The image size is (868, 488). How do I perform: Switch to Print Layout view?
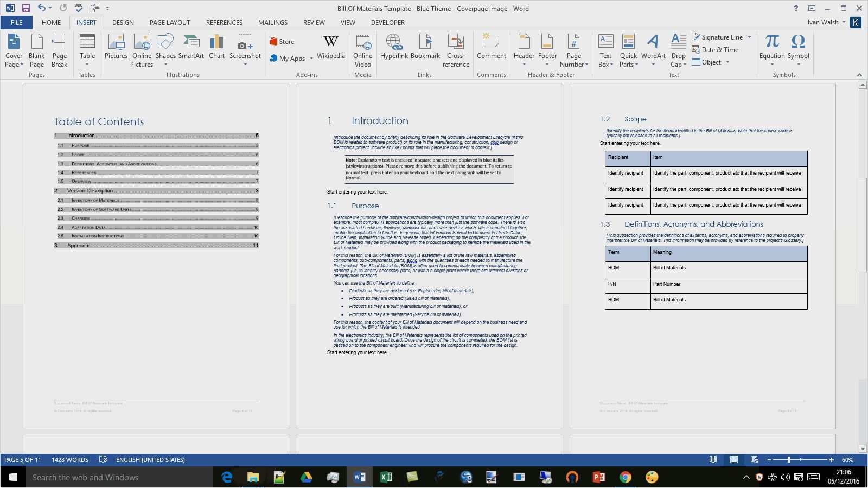[x=733, y=460]
